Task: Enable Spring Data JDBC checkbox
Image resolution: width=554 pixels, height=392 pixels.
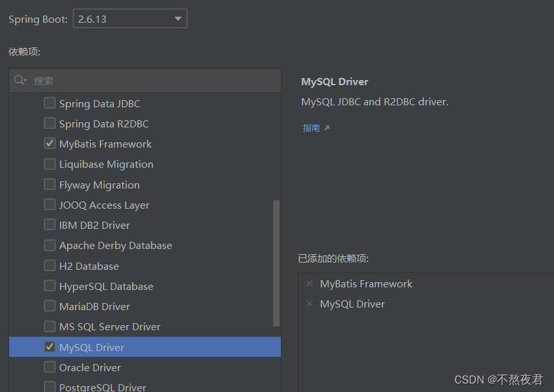Action: [50, 103]
